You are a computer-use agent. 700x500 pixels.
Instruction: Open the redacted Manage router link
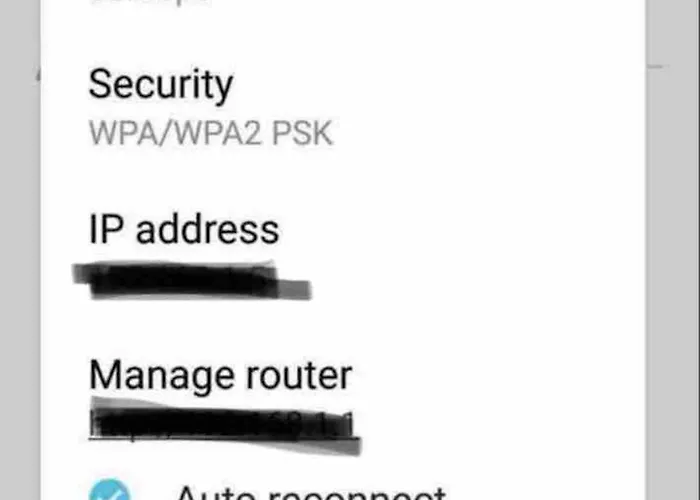pos(225,425)
